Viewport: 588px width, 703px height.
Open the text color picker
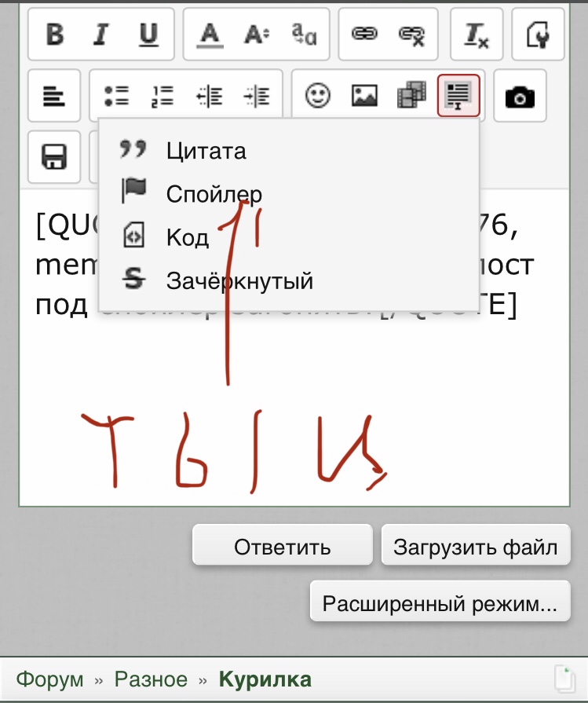pos(209,35)
